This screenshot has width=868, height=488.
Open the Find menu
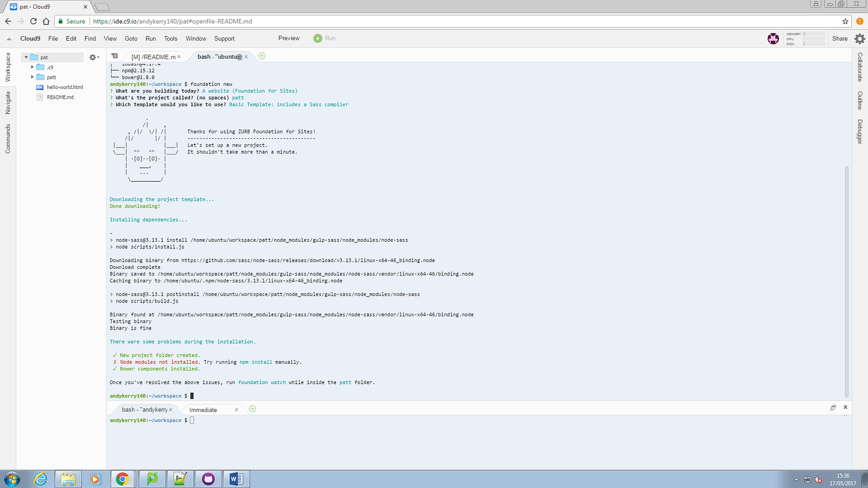click(x=90, y=38)
